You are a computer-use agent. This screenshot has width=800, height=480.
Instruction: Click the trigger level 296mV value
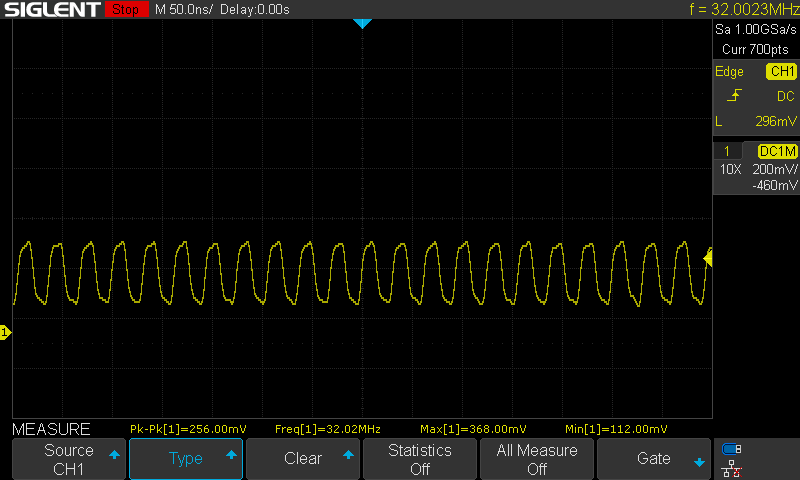(x=776, y=121)
